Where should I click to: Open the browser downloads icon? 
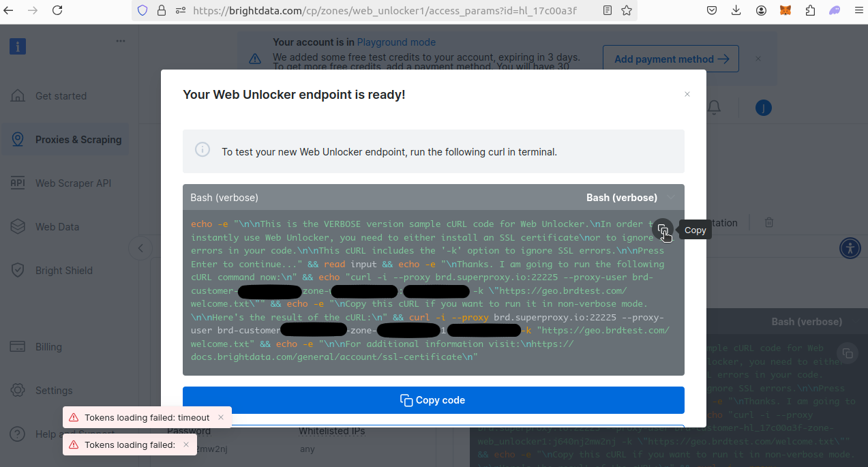click(736, 10)
